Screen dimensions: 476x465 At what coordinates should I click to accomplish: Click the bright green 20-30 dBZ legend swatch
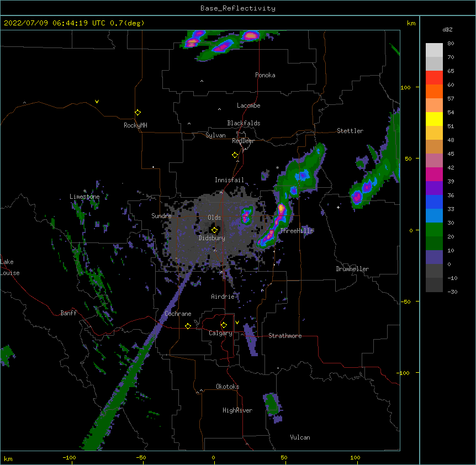click(434, 230)
